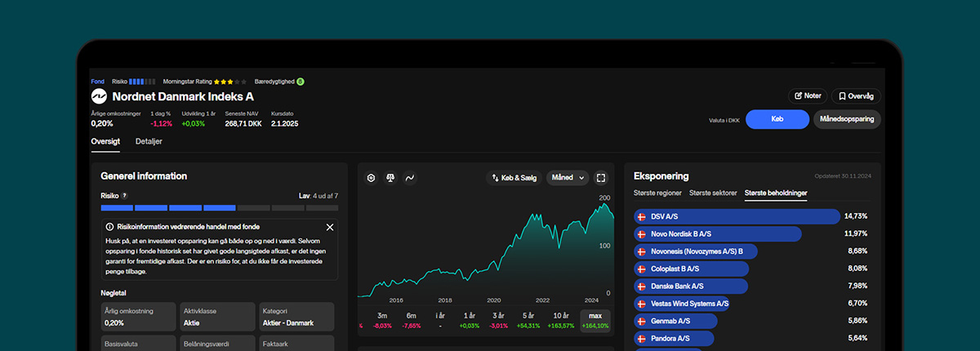The width and height of the screenshot is (980, 351).
Task: Select the 3m chart period
Action: 382,320
